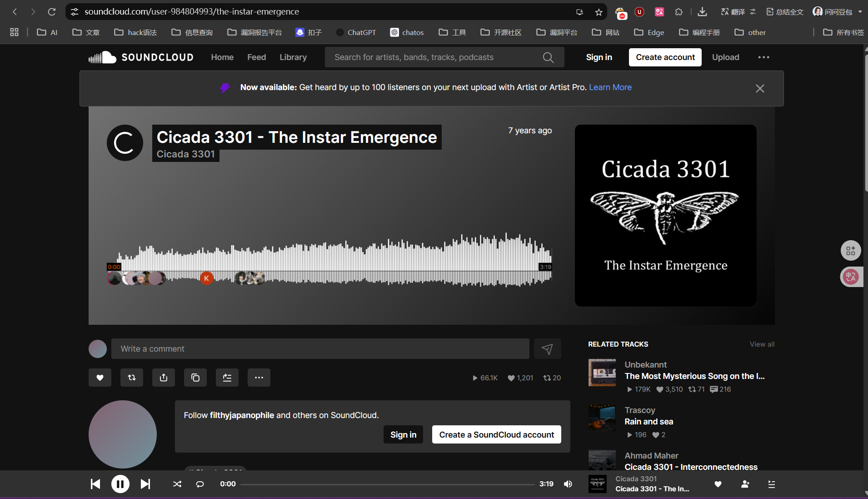
Task: Follow the Learn More link in the banner
Action: (610, 87)
